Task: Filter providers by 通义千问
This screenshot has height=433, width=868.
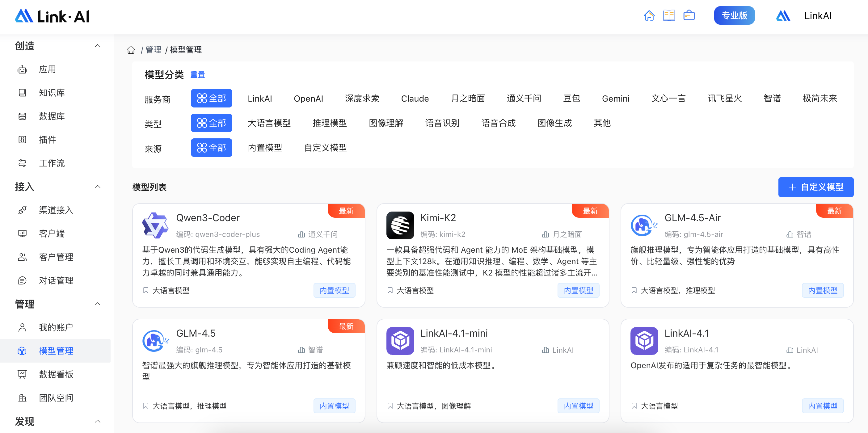Action: [524, 99]
